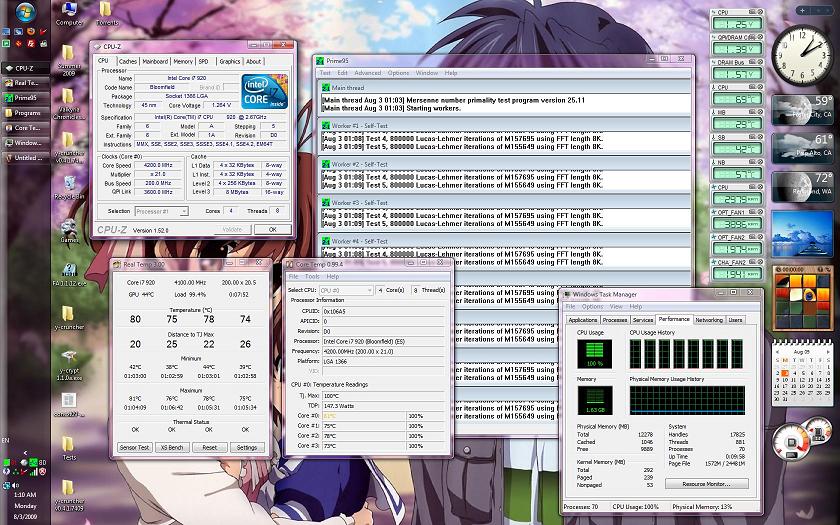Image resolution: width=840 pixels, height=525 pixels.
Task: Click Worker #2 Self-Test window icon
Action: (x=325, y=164)
